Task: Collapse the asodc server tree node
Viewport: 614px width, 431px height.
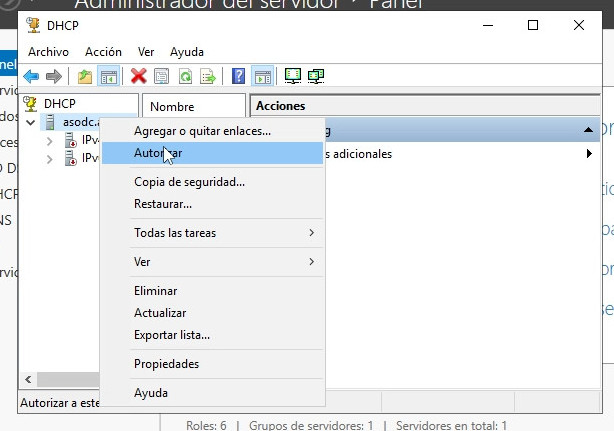Action: click(x=31, y=123)
